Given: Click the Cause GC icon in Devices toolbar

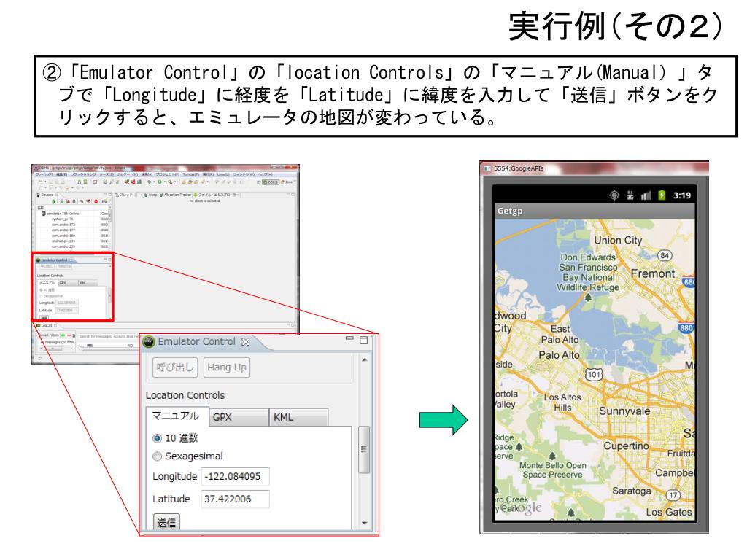Looking at the screenshot, I should click(x=74, y=201).
